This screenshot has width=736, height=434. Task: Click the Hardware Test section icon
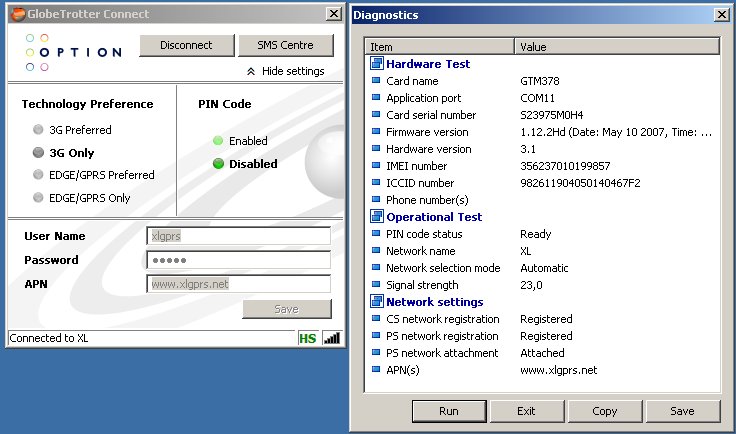[x=377, y=64]
